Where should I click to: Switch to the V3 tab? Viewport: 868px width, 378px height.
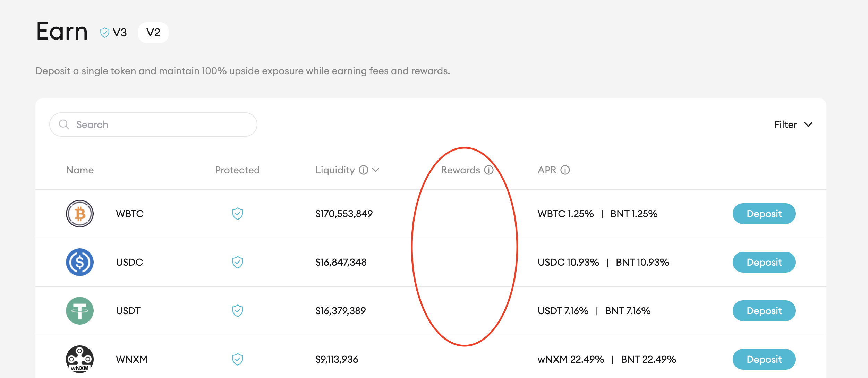coord(119,32)
